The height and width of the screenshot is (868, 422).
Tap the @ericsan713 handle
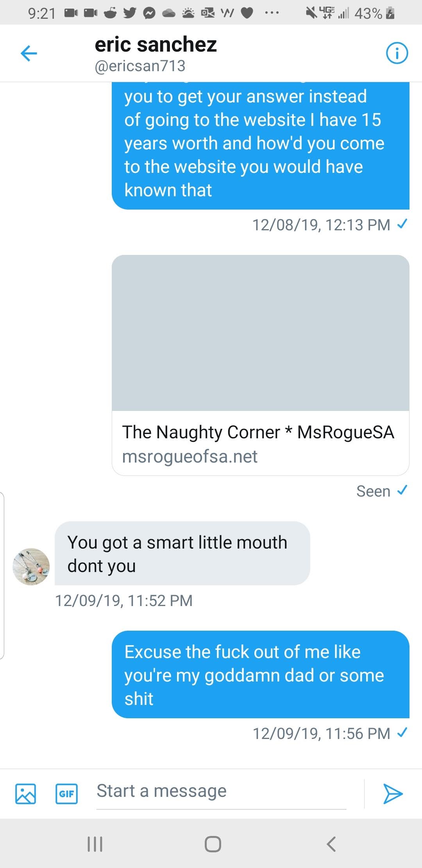click(x=140, y=66)
